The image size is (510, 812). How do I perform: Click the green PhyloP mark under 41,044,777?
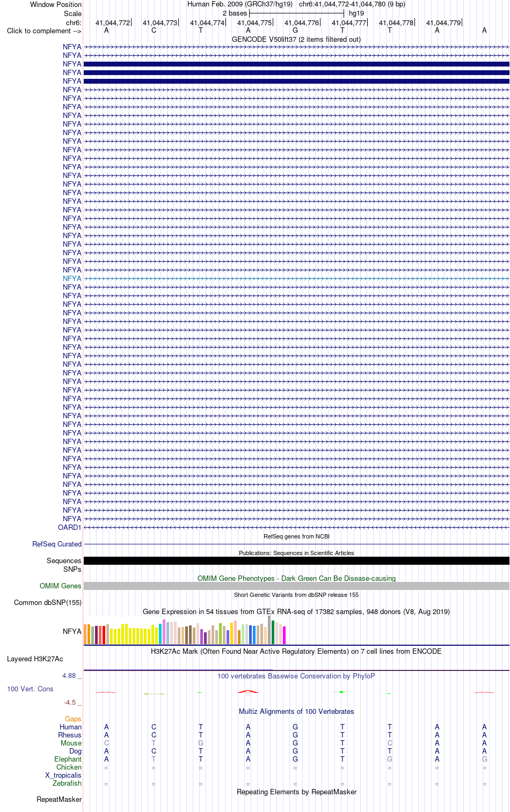coord(341,692)
